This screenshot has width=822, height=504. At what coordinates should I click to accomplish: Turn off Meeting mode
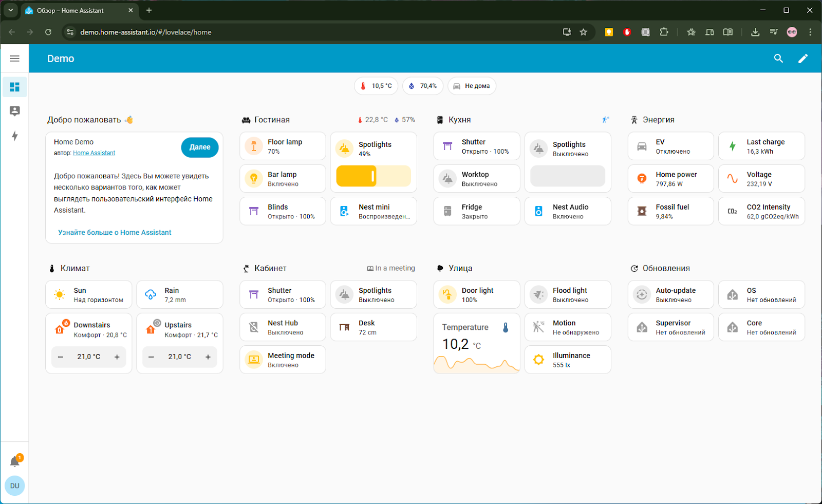pos(254,360)
